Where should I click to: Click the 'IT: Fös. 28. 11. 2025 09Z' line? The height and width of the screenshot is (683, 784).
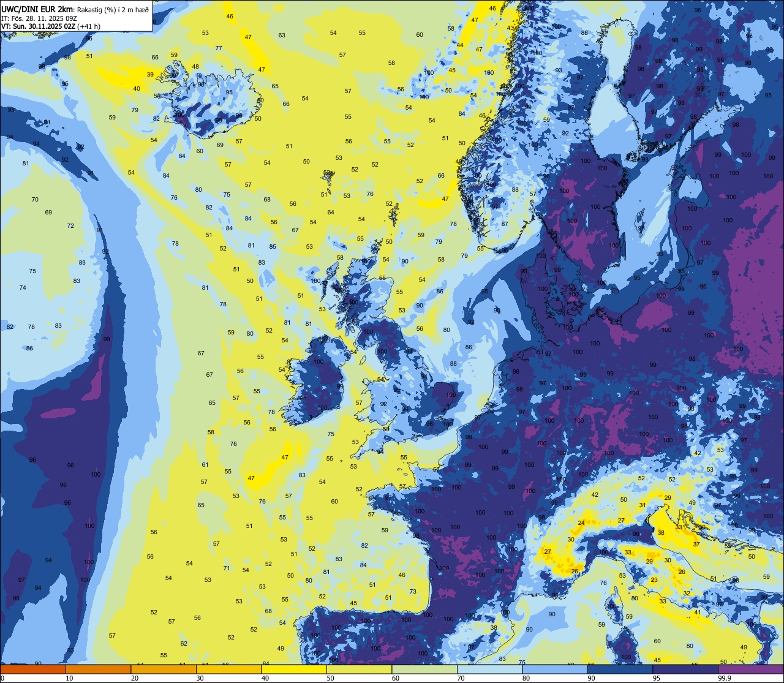point(39,18)
